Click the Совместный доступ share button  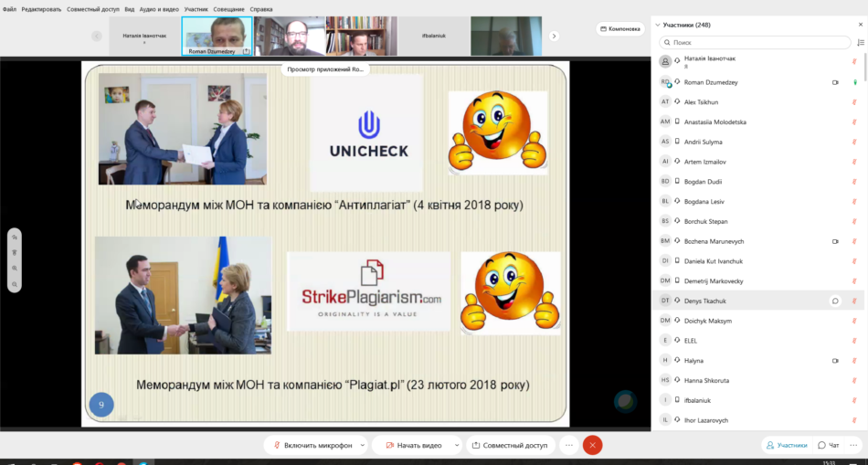pos(511,445)
